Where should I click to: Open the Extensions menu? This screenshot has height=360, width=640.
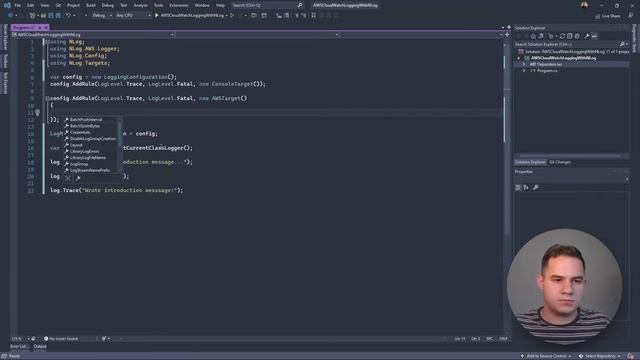[179, 5]
